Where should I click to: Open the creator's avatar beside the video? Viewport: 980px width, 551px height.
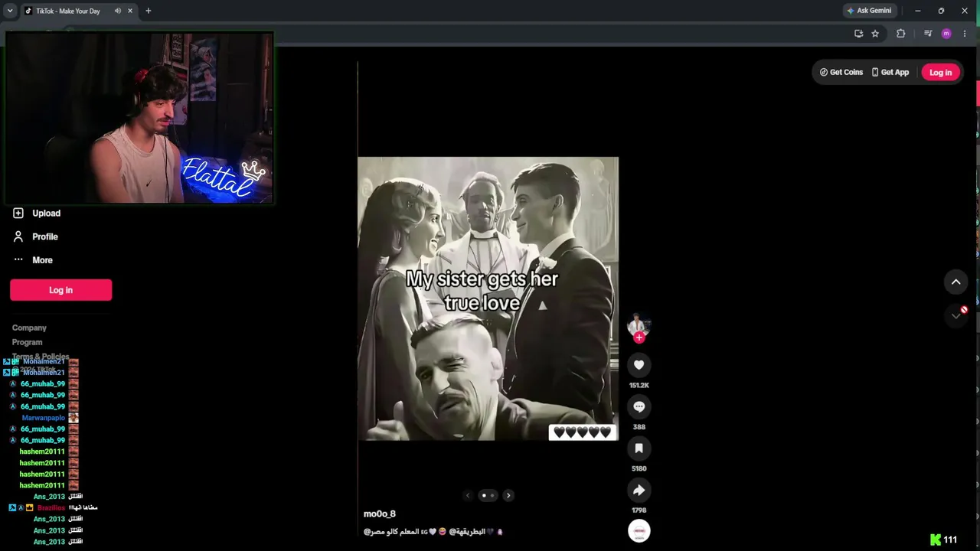[639, 325]
